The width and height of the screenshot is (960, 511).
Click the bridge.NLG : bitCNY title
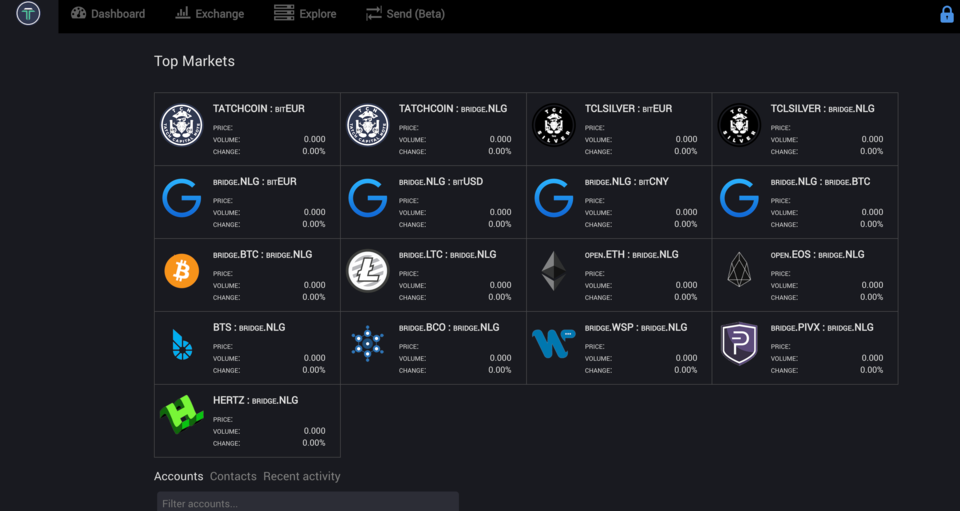click(x=626, y=181)
